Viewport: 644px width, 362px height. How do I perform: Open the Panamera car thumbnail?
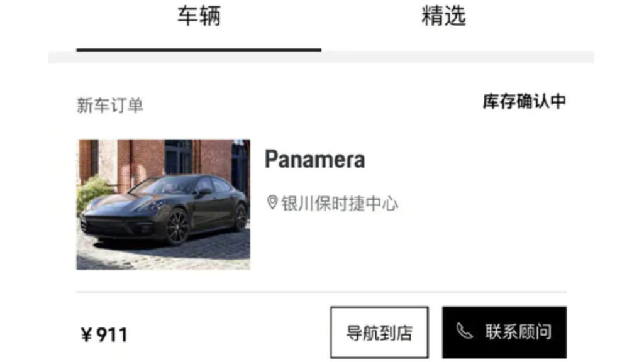164,204
